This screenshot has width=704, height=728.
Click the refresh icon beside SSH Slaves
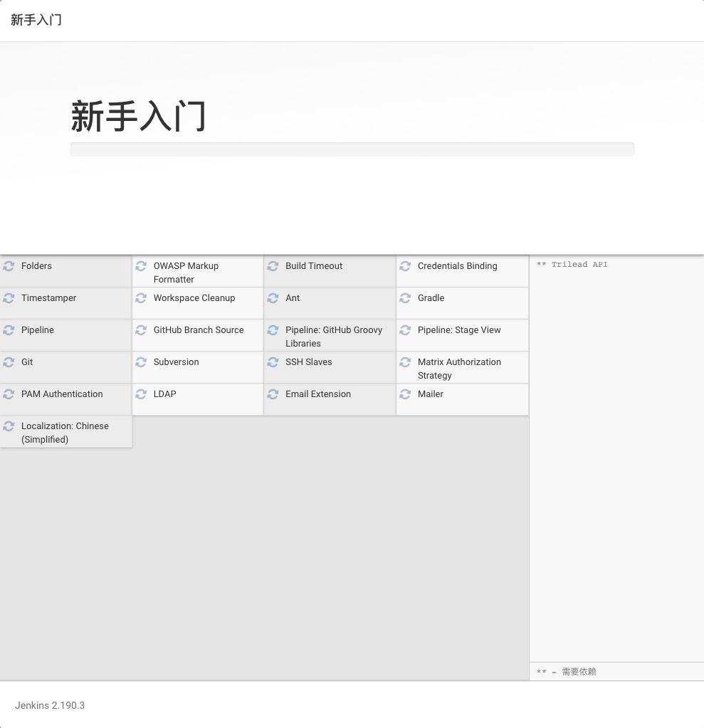coord(273,362)
